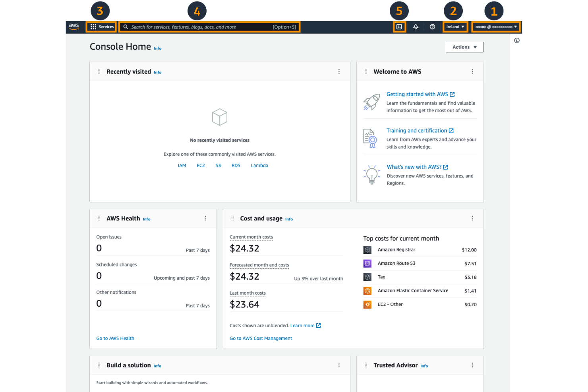Click the notifications bell icon

[x=416, y=27]
